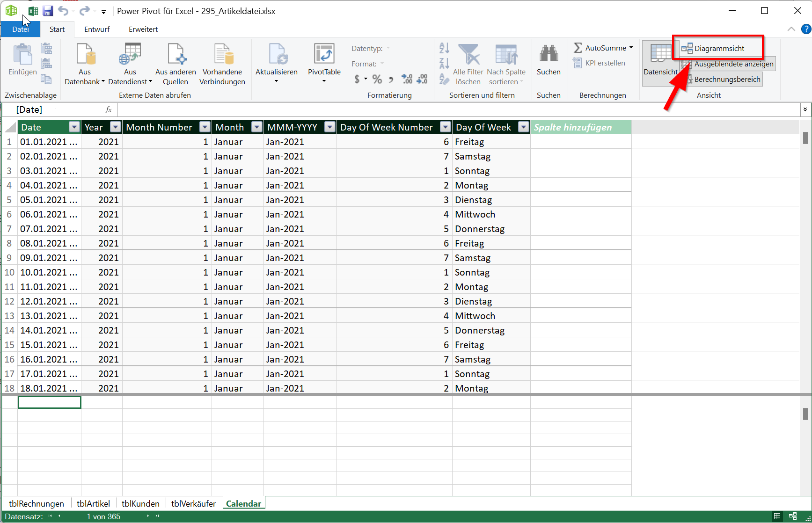812x523 pixels.
Task: Go to last record arrow in status bar
Action: pos(157,516)
